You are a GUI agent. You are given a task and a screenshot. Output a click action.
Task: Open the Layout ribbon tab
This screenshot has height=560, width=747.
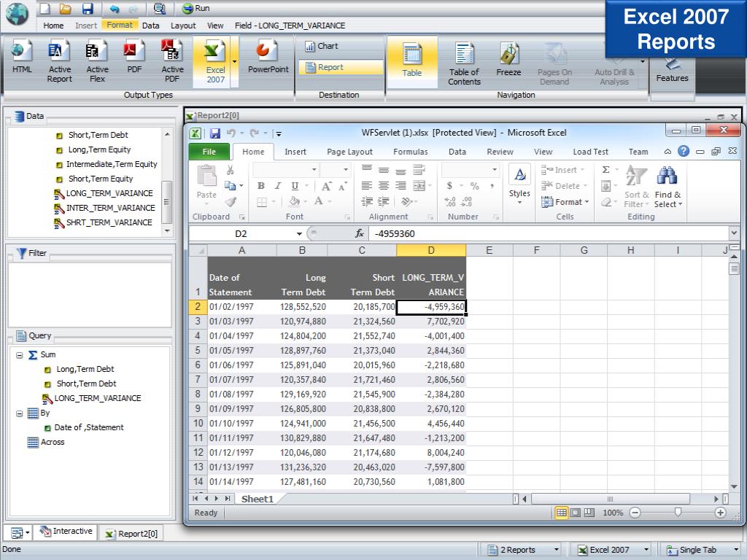point(183,26)
